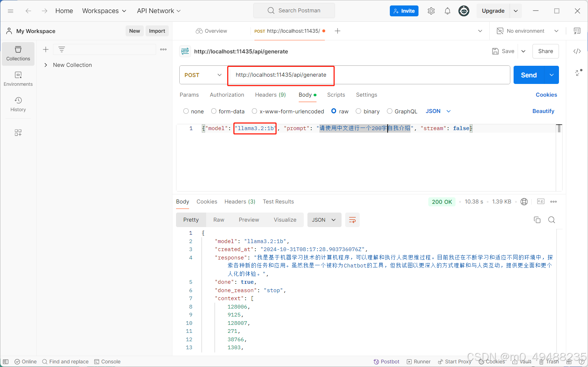Select the raw body type
The height and width of the screenshot is (367, 588).
[334, 111]
